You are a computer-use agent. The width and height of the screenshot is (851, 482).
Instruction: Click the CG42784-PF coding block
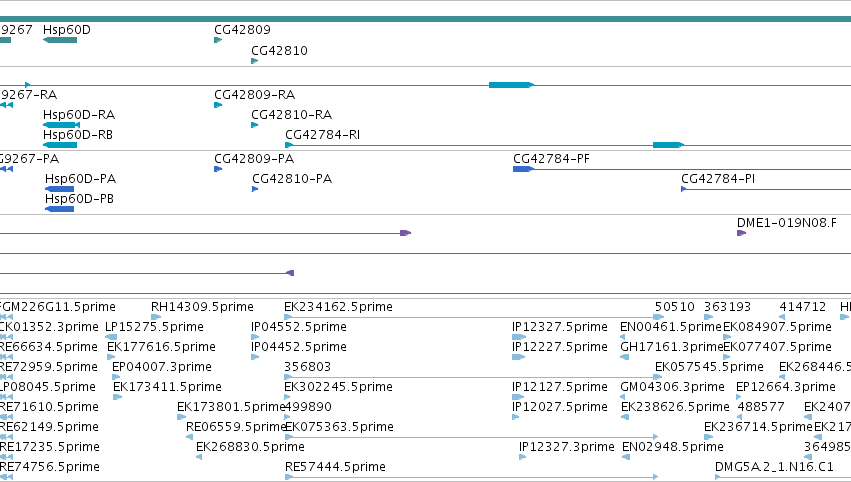click(524, 169)
